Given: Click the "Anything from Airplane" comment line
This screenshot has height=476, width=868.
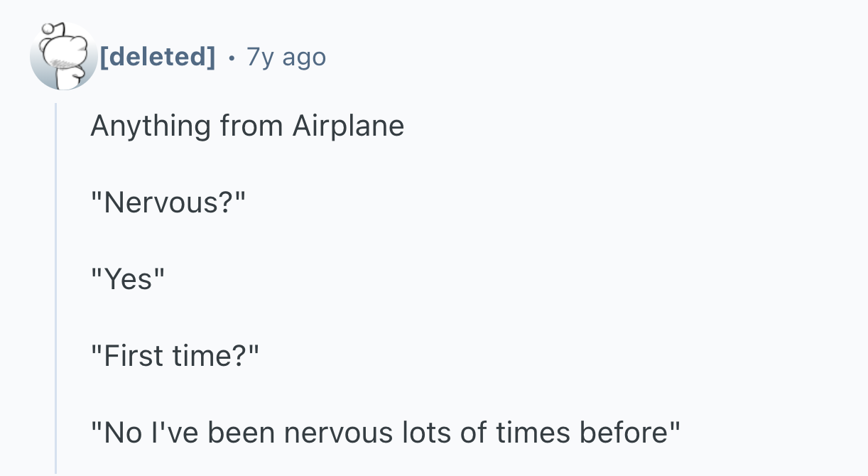Looking at the screenshot, I should 247,126.
